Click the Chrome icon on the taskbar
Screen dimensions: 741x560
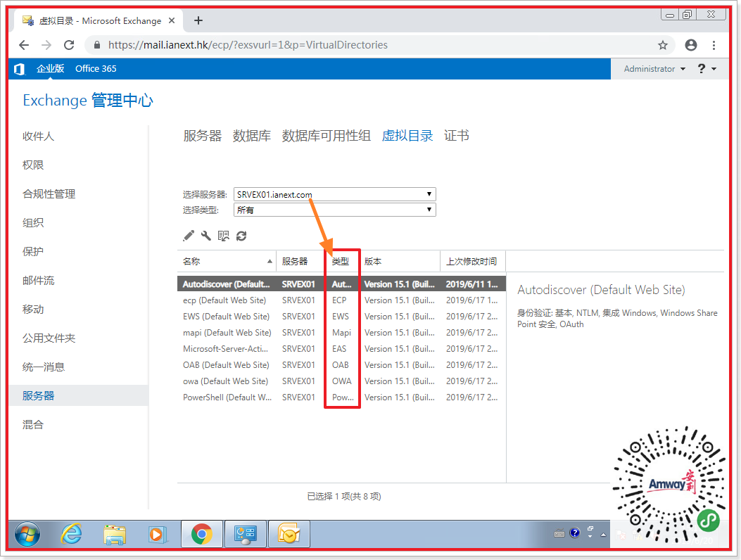point(202,534)
